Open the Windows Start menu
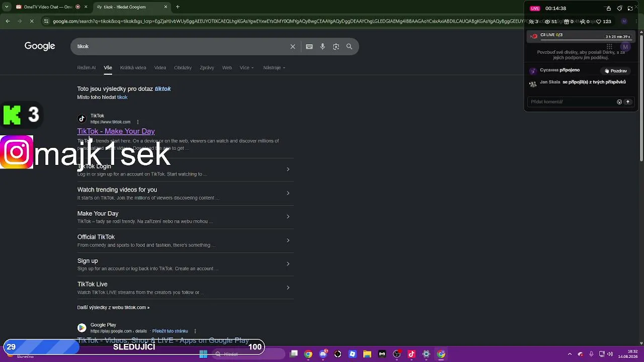The image size is (644, 362). (x=203, y=354)
